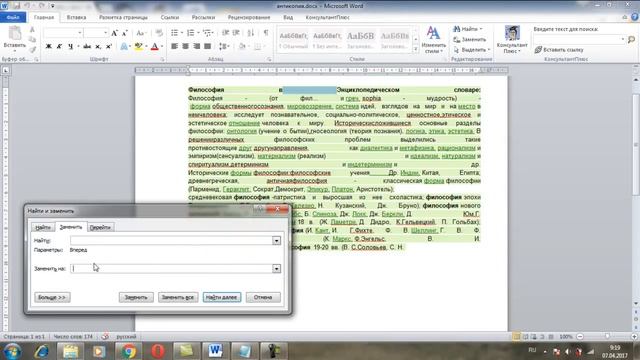This screenshot has height=360, width=640.
Task: Click the Shrink Font icon
Action: (124, 33)
